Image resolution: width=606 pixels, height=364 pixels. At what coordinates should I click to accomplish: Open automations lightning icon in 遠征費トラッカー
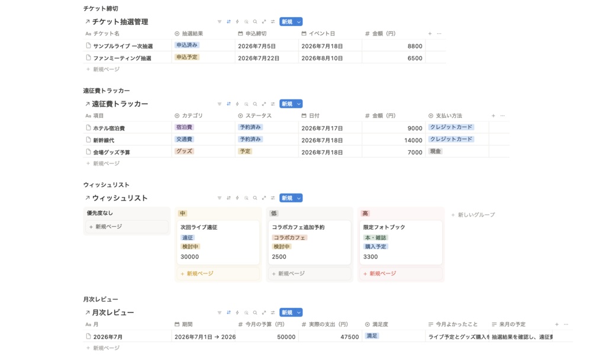coord(237,104)
